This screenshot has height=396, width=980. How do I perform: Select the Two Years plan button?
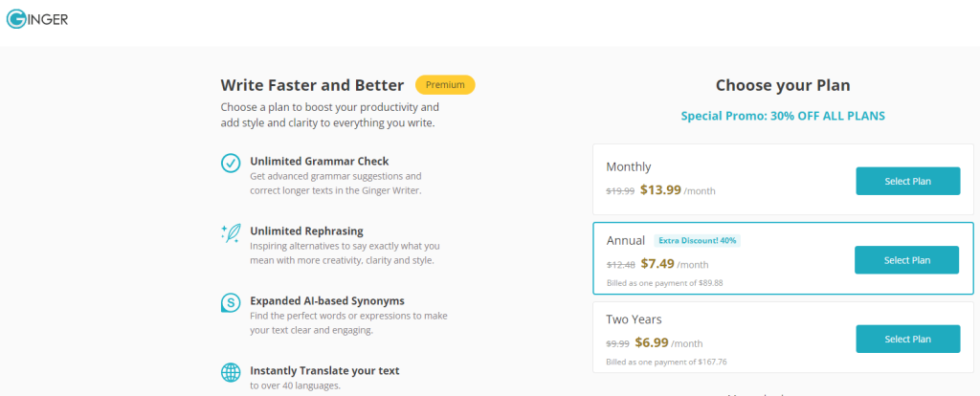907,340
